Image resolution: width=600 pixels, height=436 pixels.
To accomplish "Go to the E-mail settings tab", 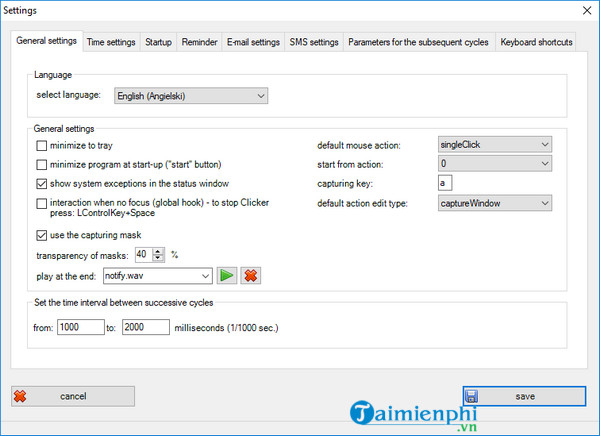I will click(x=253, y=42).
